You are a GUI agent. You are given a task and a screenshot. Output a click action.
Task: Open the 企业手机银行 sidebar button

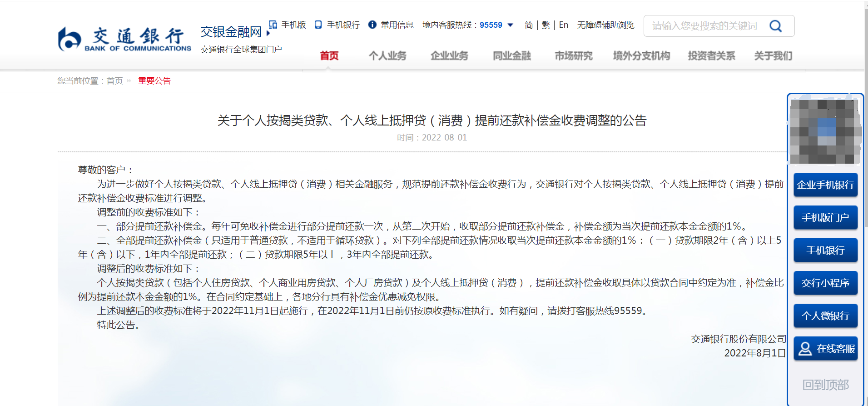pyautogui.click(x=825, y=185)
